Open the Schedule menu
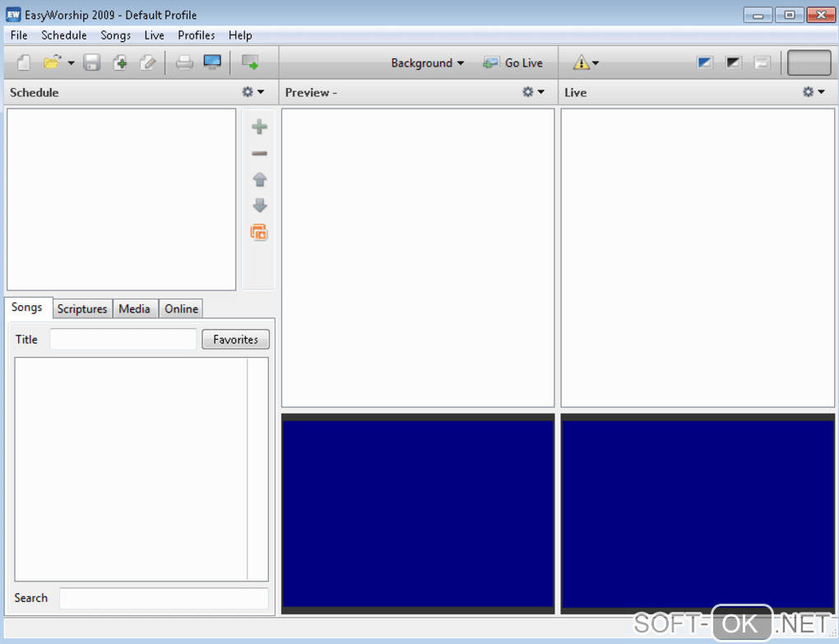The image size is (839, 644). point(63,35)
